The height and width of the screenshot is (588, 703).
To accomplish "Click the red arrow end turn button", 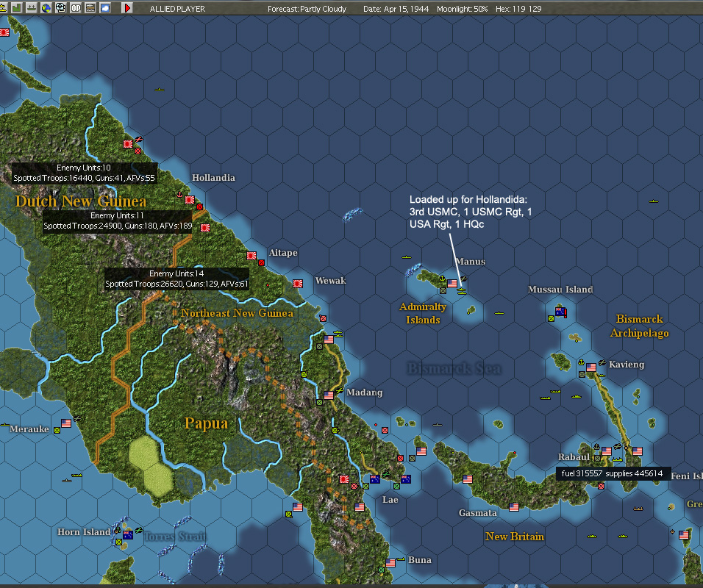I will [x=127, y=8].
